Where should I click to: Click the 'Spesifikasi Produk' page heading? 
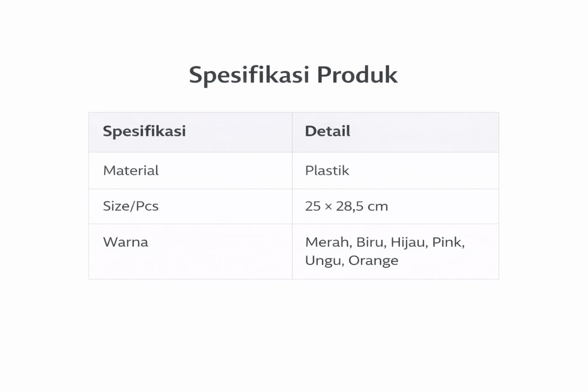[293, 75]
